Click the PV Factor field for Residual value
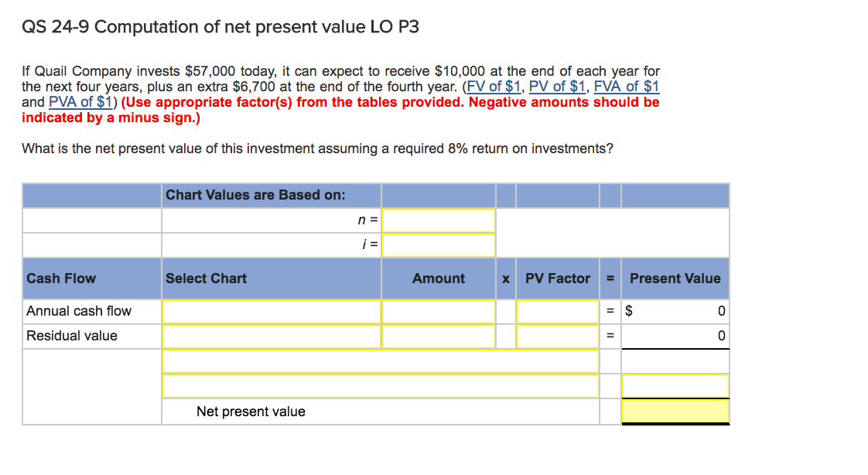 coord(557,336)
